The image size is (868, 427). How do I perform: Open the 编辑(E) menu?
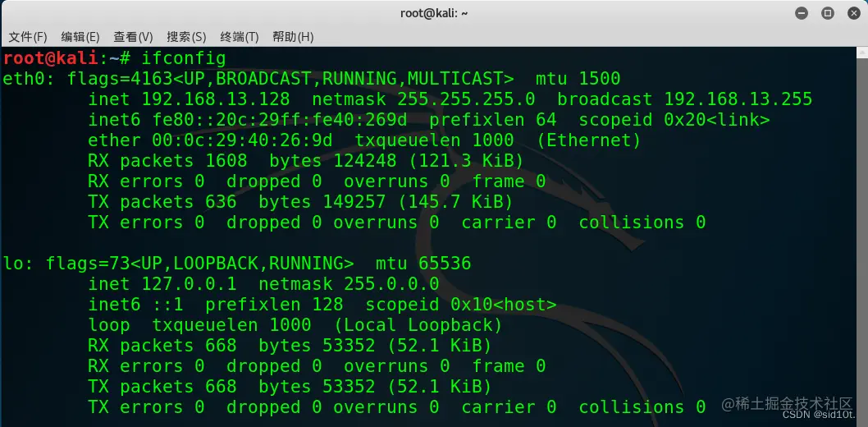click(80, 37)
